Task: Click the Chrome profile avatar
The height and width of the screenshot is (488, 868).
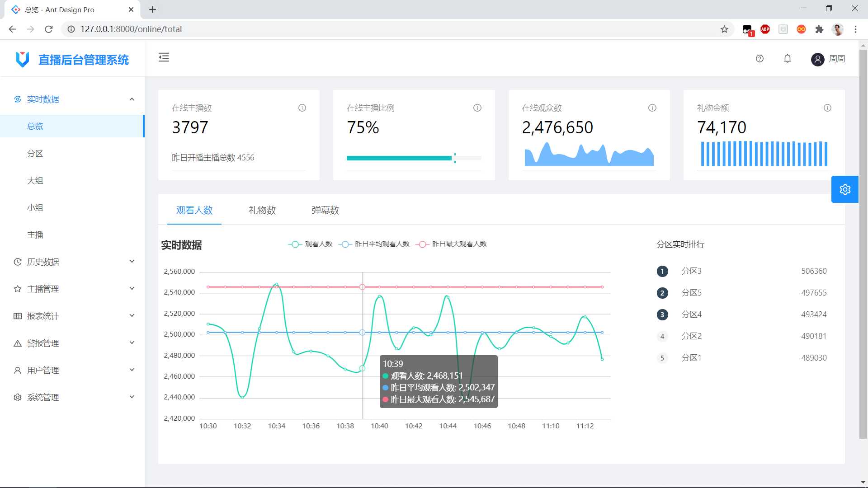Action: 838,29
